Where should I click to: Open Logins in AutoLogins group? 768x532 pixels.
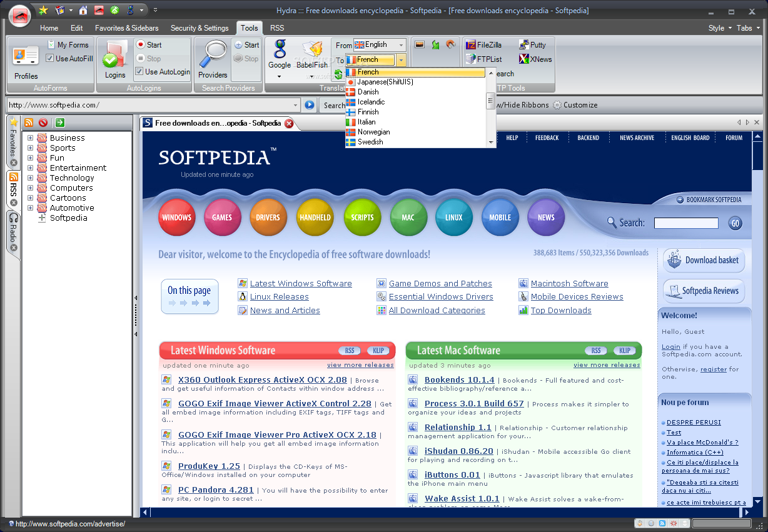point(114,60)
